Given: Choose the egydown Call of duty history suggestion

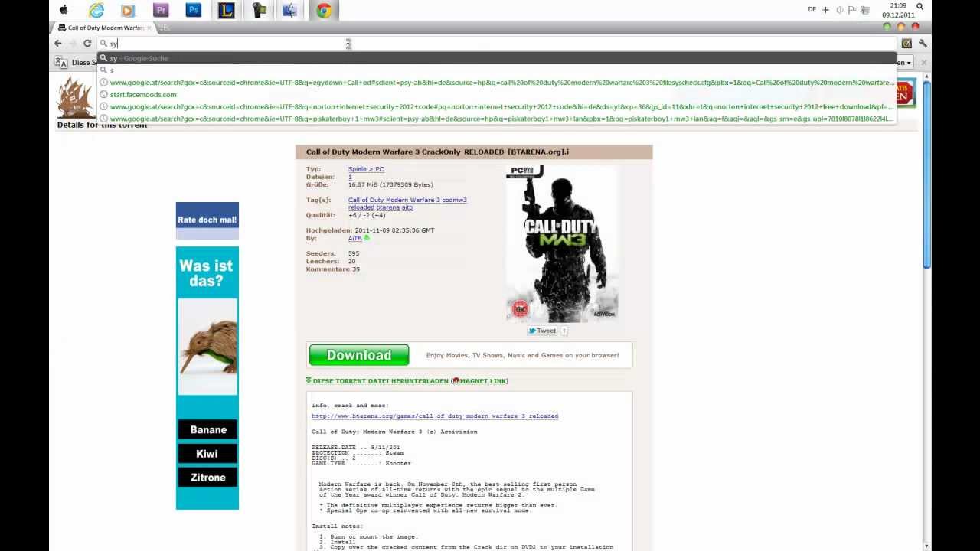Looking at the screenshot, I should click(x=496, y=83).
